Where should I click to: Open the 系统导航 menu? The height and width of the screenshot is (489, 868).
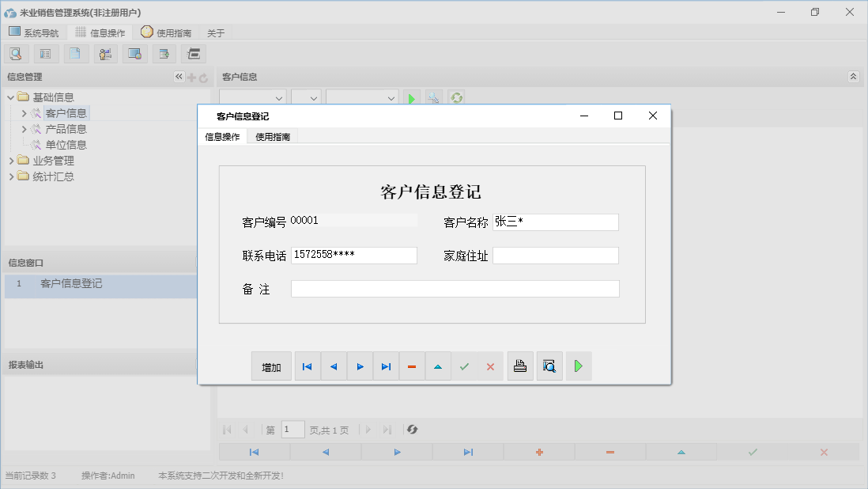[x=35, y=32]
